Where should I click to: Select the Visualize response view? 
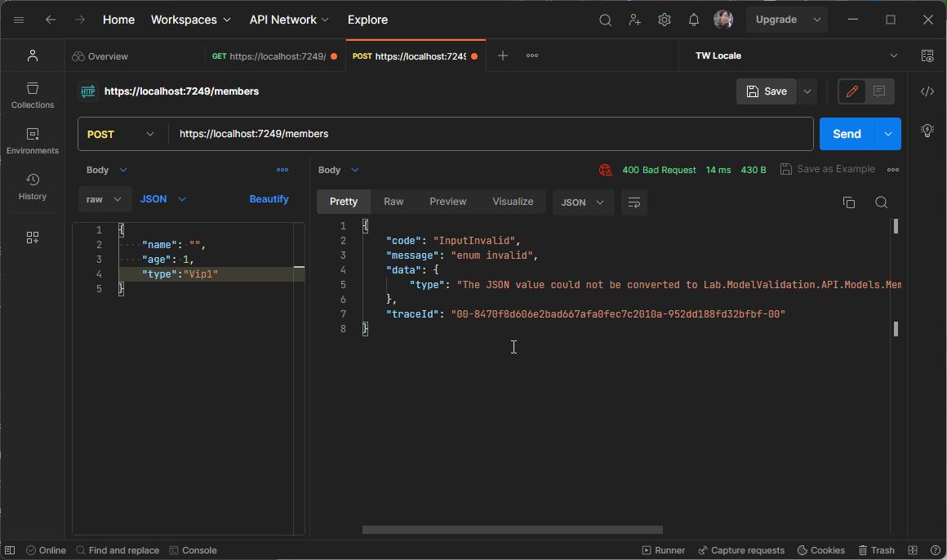[x=513, y=202]
